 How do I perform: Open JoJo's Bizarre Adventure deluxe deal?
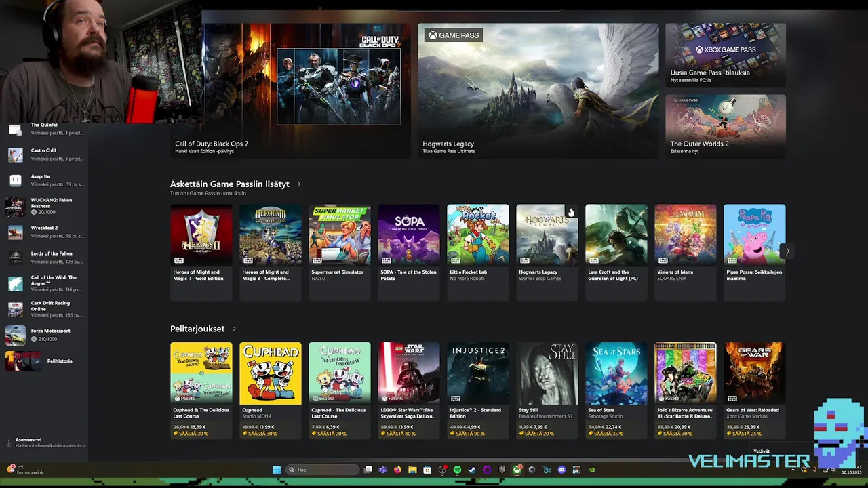point(685,390)
